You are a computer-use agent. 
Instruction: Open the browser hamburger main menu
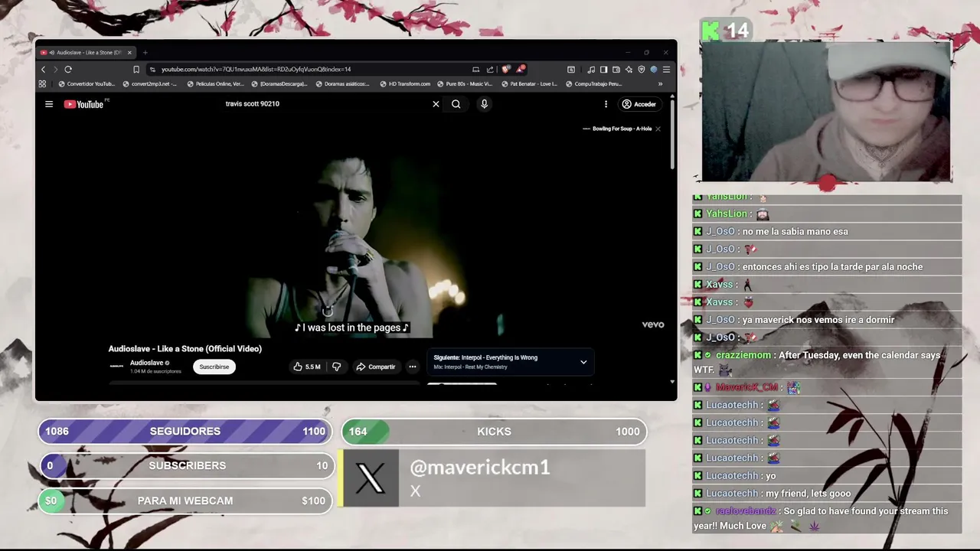[x=666, y=69]
